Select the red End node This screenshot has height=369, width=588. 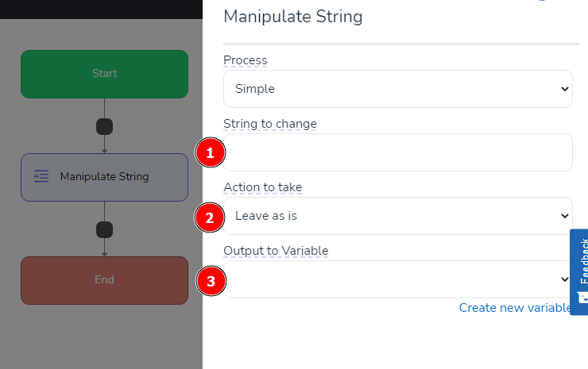point(104,281)
